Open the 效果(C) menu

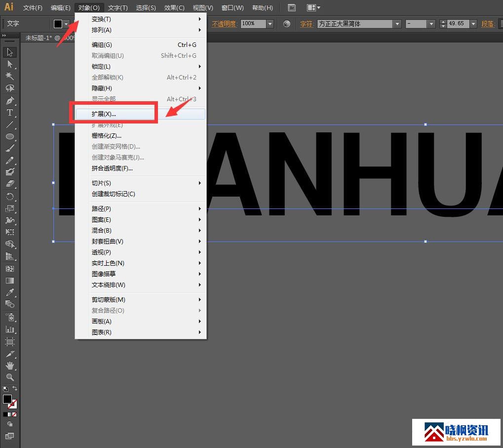174,8
